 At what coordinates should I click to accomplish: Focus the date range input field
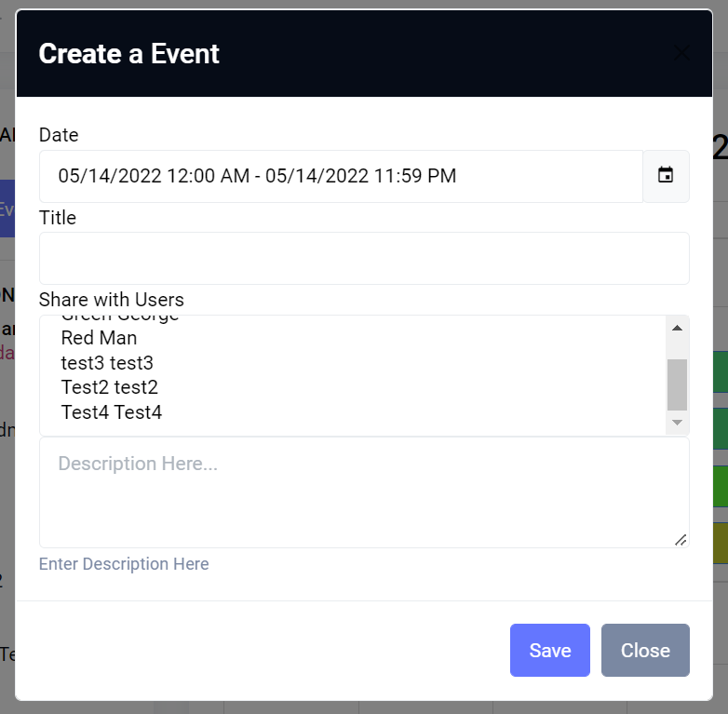[x=341, y=176]
